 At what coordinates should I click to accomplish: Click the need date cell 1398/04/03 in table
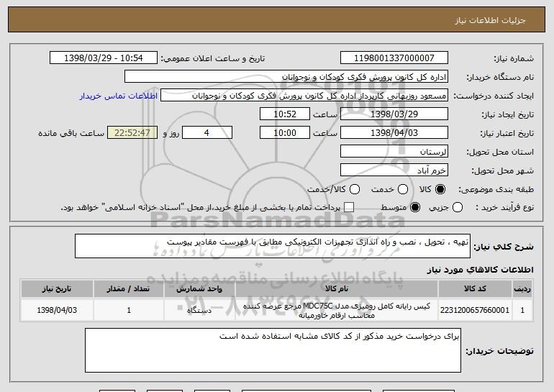[x=57, y=310]
